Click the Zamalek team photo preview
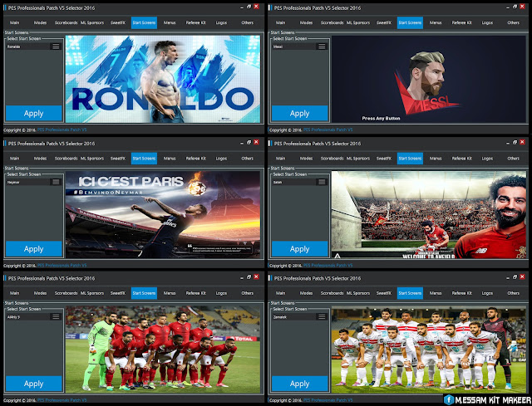Image resolution: width=532 pixels, height=406 pixels. click(x=429, y=350)
